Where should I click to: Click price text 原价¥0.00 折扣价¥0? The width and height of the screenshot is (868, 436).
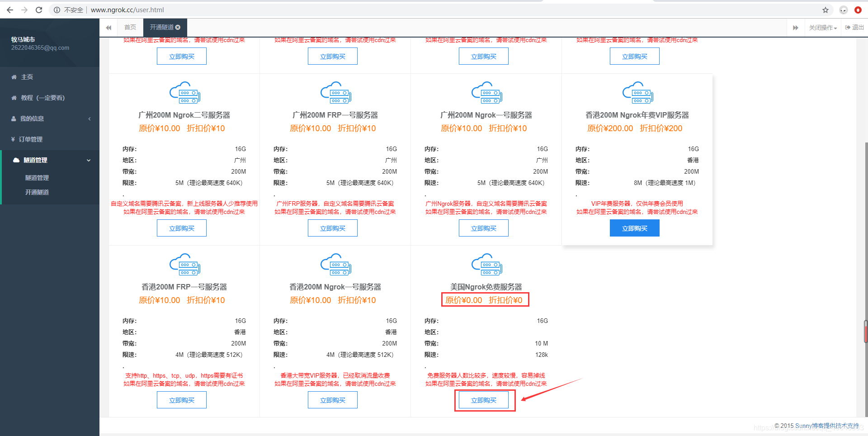click(484, 300)
